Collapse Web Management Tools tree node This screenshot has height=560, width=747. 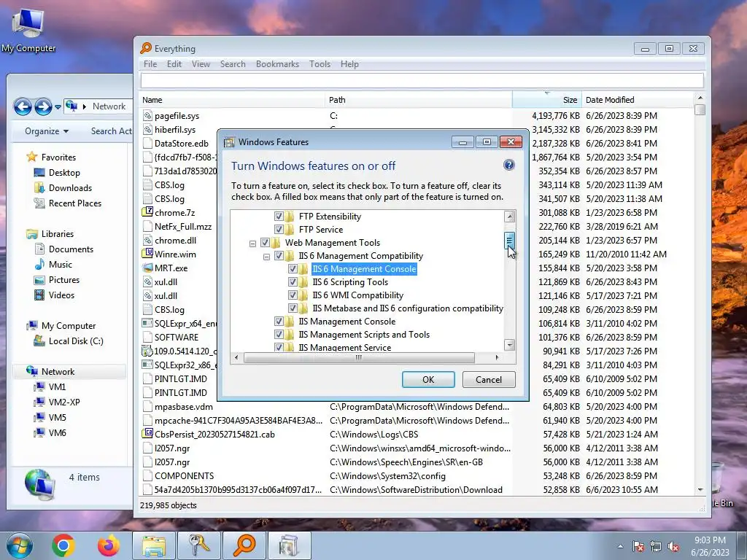pos(252,244)
